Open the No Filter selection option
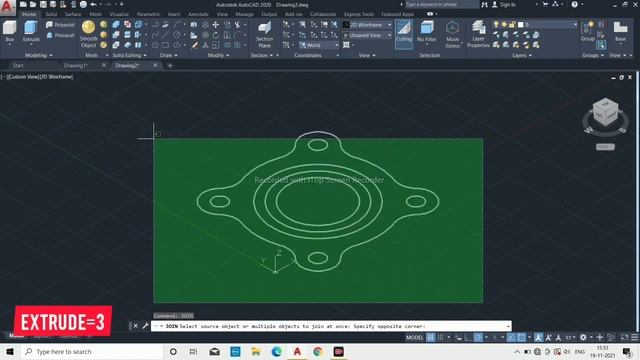Screen dimensions: 640x360 [427, 32]
